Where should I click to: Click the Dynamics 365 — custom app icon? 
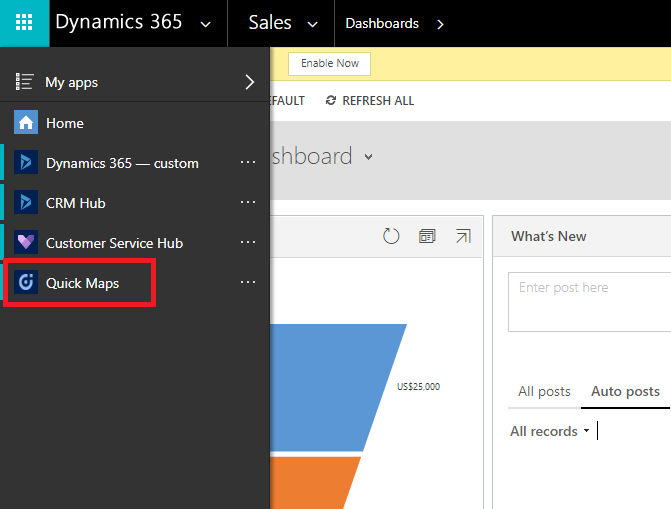[26, 162]
